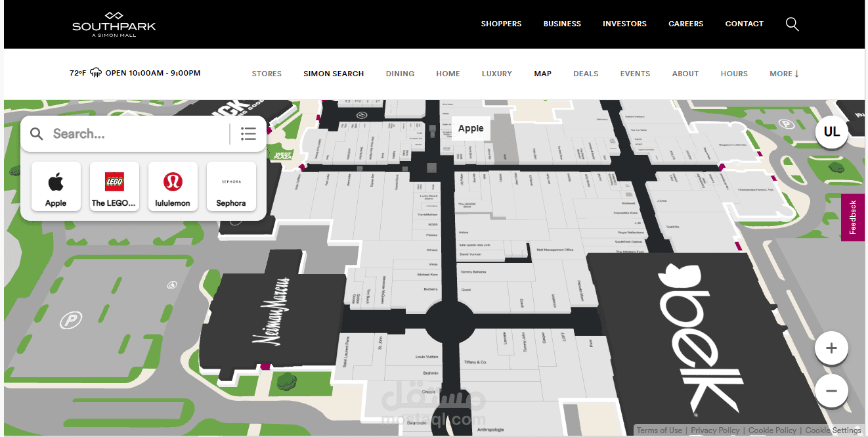The width and height of the screenshot is (868, 437).
Task: Zoom in the map with plus button
Action: point(831,348)
